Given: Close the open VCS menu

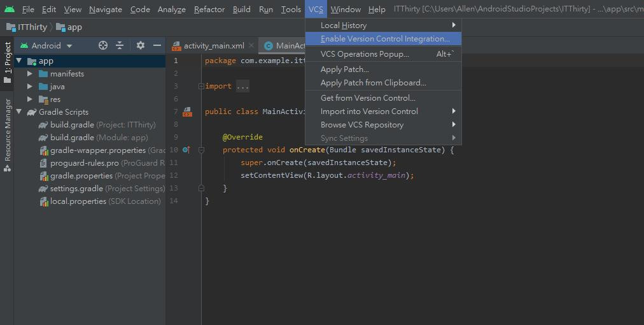Looking at the screenshot, I should pos(316,9).
